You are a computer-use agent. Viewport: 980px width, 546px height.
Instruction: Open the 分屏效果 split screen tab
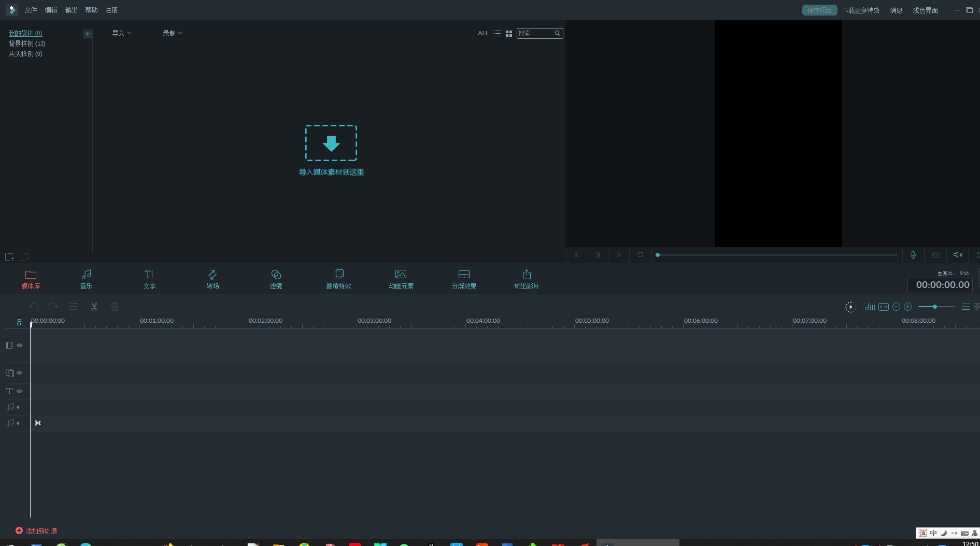464,279
